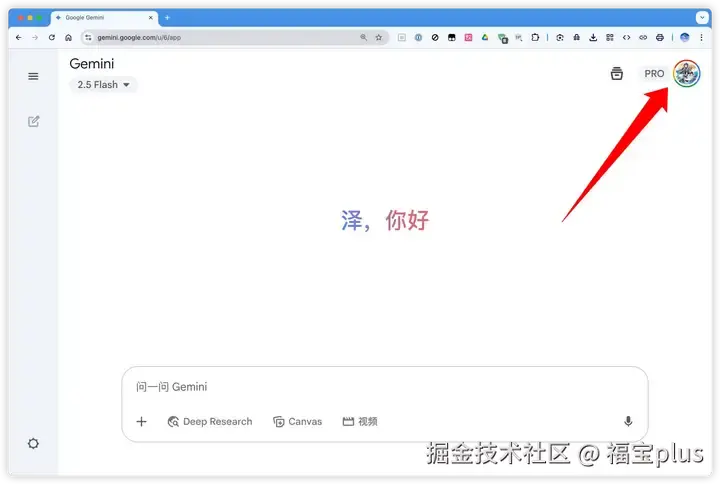Enable Canvas mode
This screenshot has width=720, height=484.
pos(298,422)
